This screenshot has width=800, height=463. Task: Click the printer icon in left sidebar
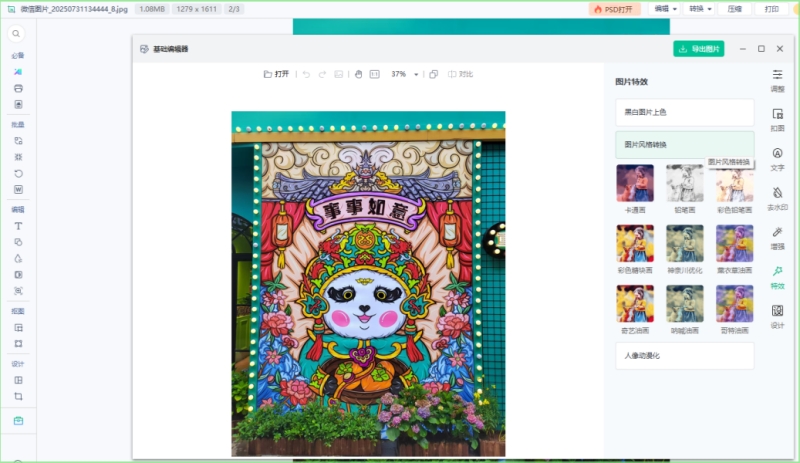[x=18, y=88]
